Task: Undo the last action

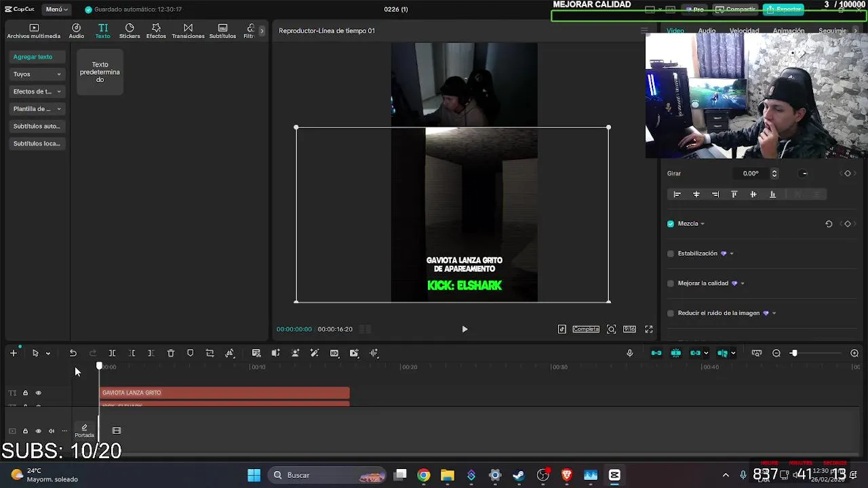Action: (73, 353)
